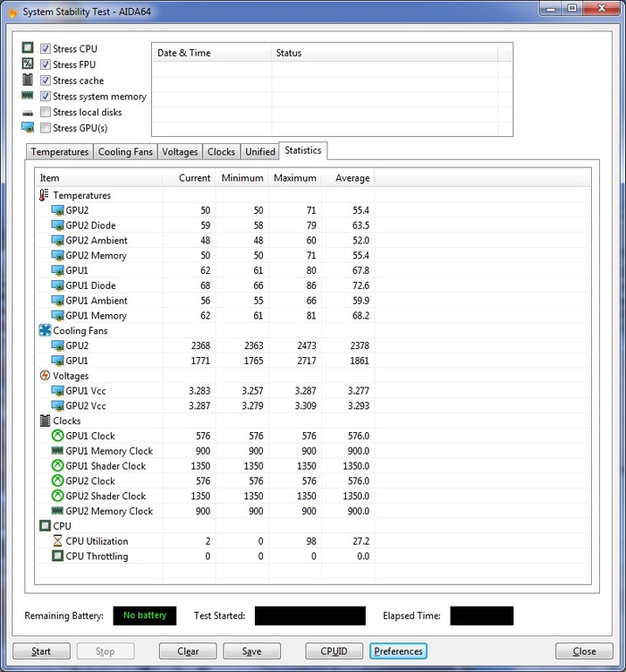Image resolution: width=626 pixels, height=672 pixels.
Task: Enable the Stress local disks checkbox
Action: click(45, 112)
